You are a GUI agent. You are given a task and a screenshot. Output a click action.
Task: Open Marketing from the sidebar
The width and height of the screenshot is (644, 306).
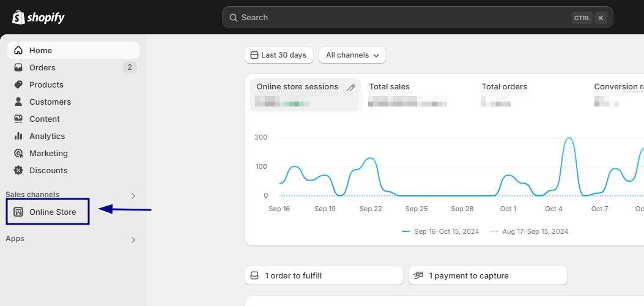click(73, 153)
